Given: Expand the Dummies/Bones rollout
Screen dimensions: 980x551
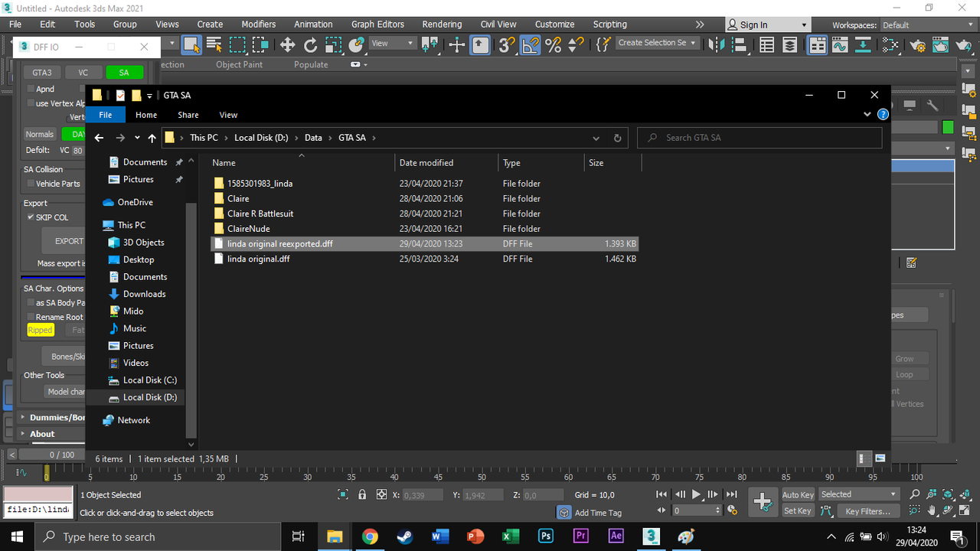Looking at the screenshot, I should (52, 418).
